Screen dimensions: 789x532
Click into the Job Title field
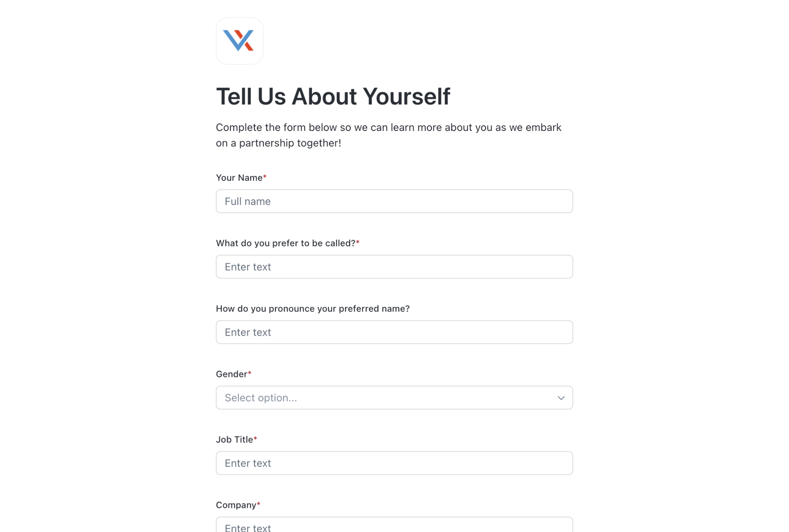point(394,463)
